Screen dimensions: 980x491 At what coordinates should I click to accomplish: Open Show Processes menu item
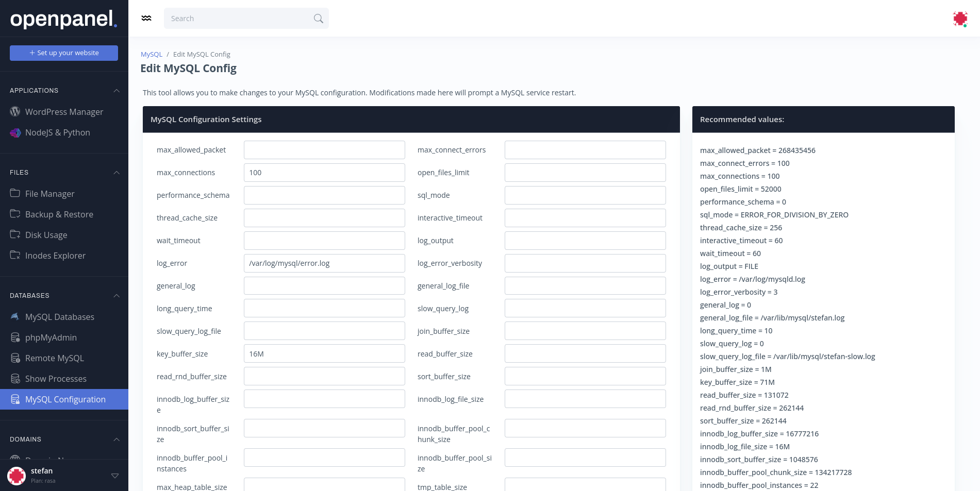(64, 379)
